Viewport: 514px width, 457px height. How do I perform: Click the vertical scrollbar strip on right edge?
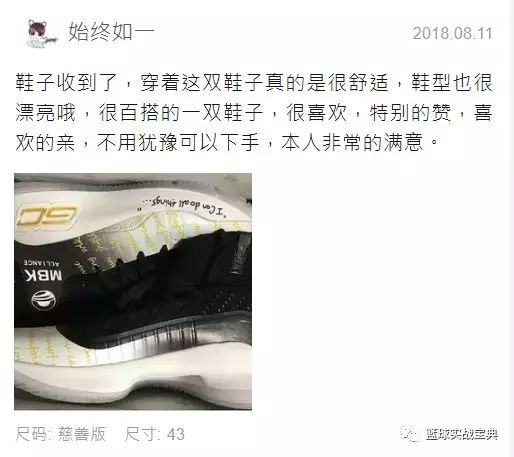(511, 228)
